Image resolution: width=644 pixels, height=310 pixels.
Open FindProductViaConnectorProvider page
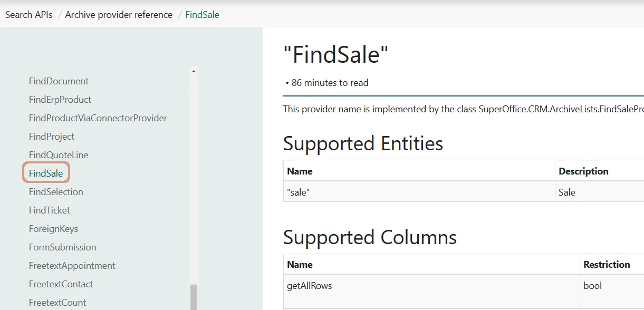pos(98,118)
